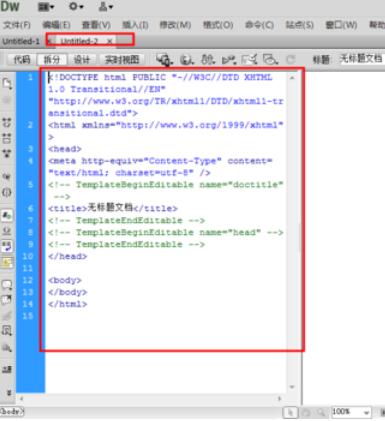
Task: Click the W3C validation icon
Action: tap(229, 60)
